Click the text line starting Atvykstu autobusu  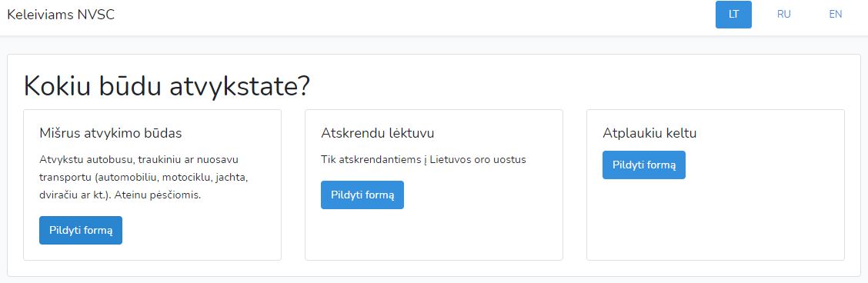click(139, 160)
